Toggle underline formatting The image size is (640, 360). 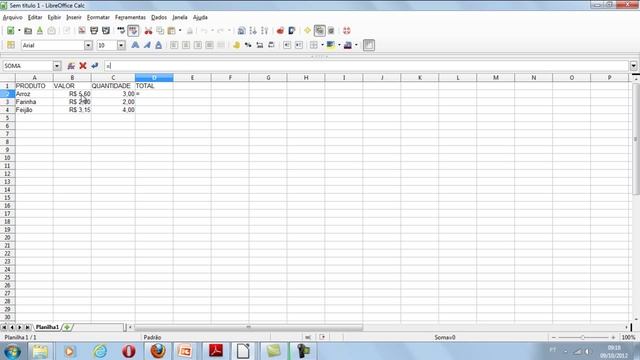158,45
